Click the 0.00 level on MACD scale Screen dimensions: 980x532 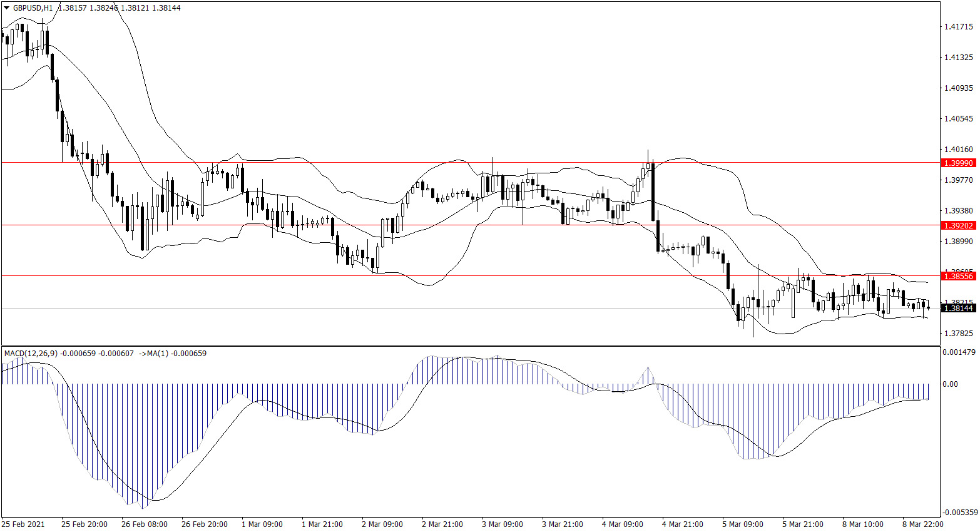(x=950, y=384)
